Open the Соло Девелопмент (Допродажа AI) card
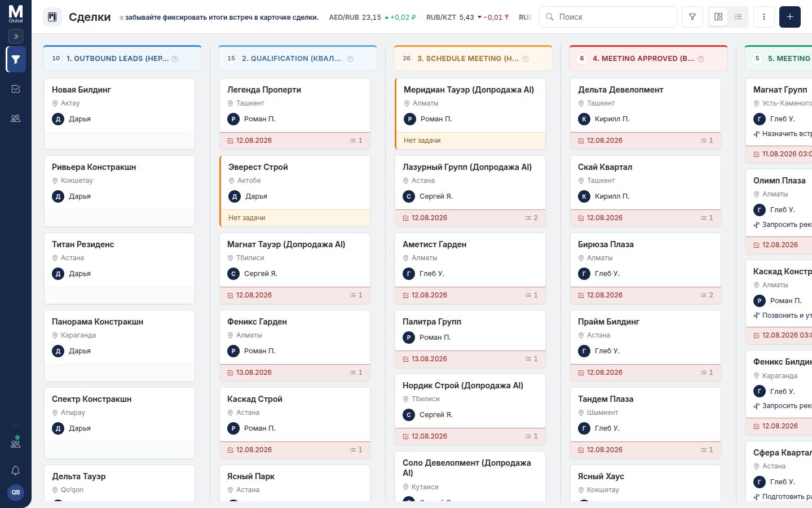This screenshot has height=508, width=812. (x=470, y=476)
